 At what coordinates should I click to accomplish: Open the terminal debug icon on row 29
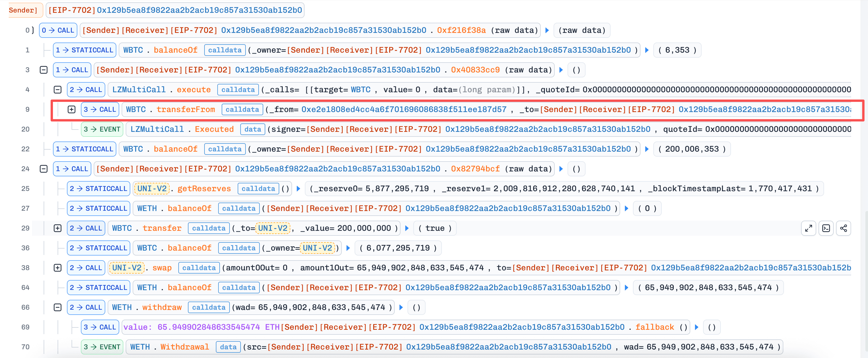click(x=826, y=228)
